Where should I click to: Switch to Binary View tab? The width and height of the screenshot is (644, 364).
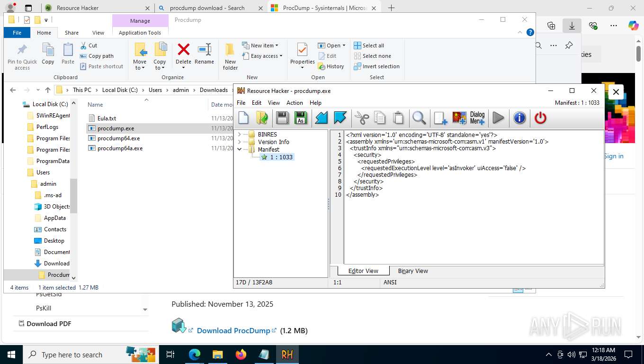[413, 271]
